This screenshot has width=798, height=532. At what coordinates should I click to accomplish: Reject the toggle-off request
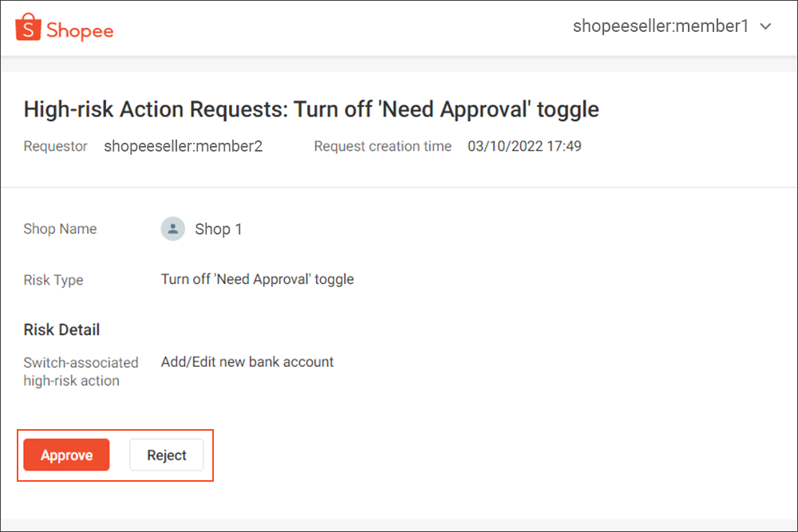[x=166, y=455]
